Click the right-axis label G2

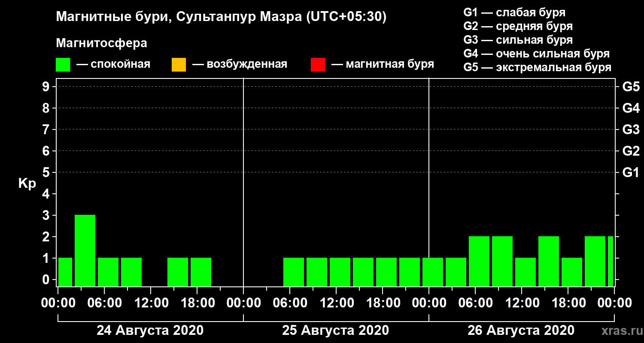(x=631, y=151)
